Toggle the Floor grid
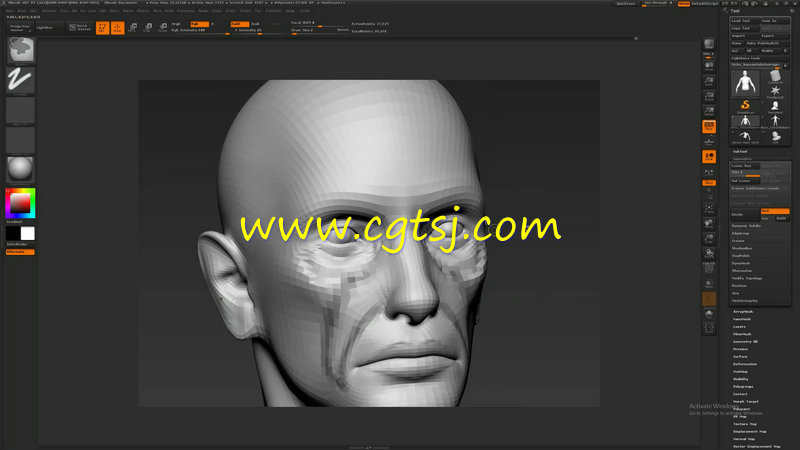 (709, 141)
